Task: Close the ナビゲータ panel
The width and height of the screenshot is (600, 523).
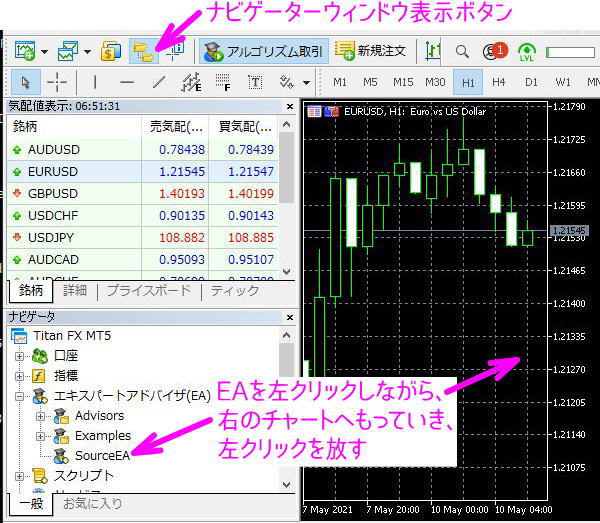Action: 290,318
